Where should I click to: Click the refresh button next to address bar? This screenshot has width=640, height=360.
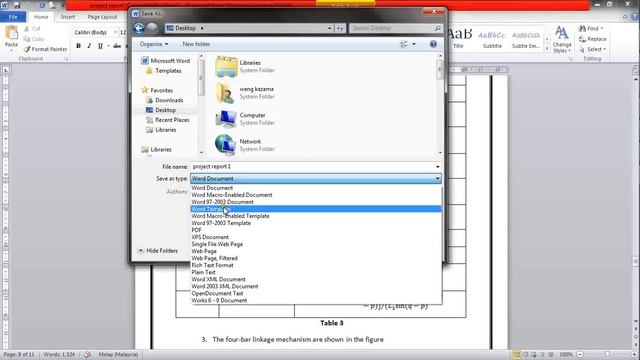point(340,28)
